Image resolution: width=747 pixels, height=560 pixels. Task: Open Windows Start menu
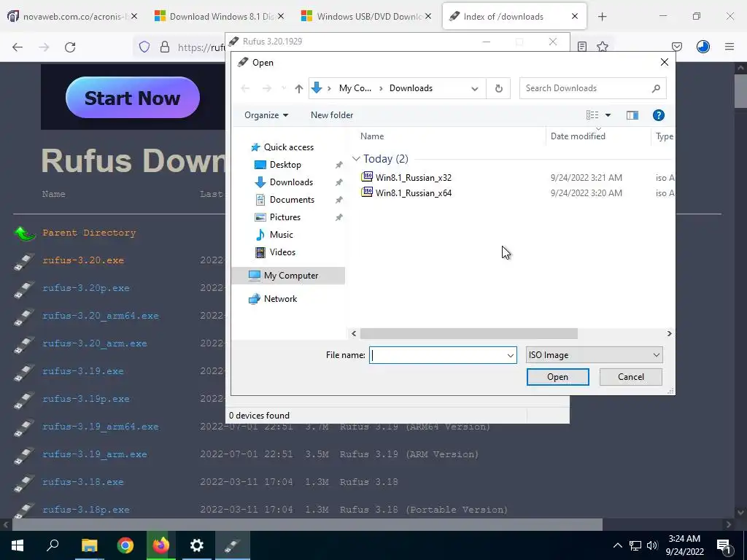(18, 545)
